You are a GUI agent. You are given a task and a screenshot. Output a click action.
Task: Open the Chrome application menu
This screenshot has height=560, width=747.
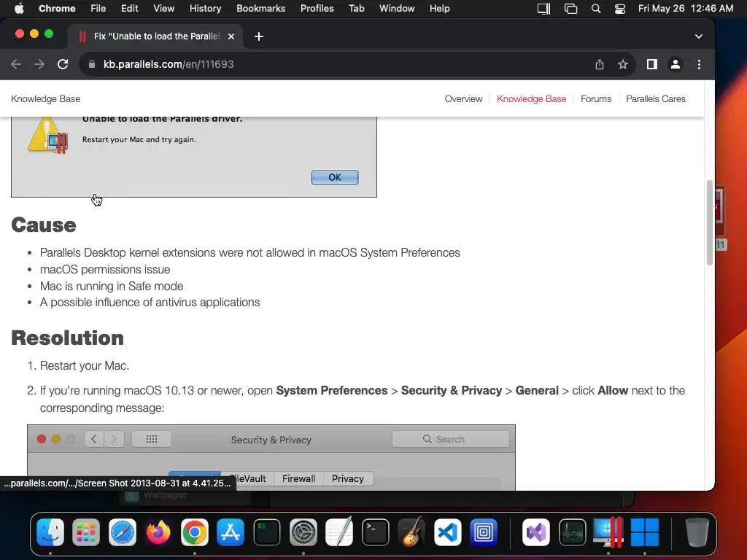click(x=57, y=9)
